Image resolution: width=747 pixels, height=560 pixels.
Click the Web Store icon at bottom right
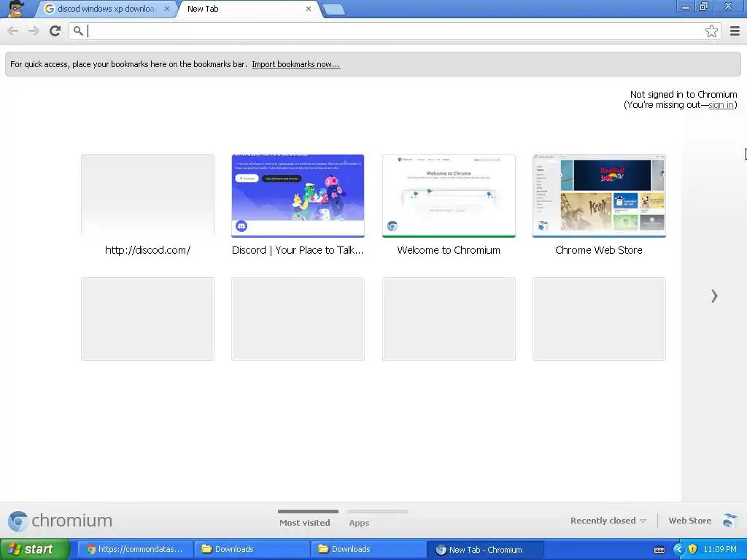[729, 521]
